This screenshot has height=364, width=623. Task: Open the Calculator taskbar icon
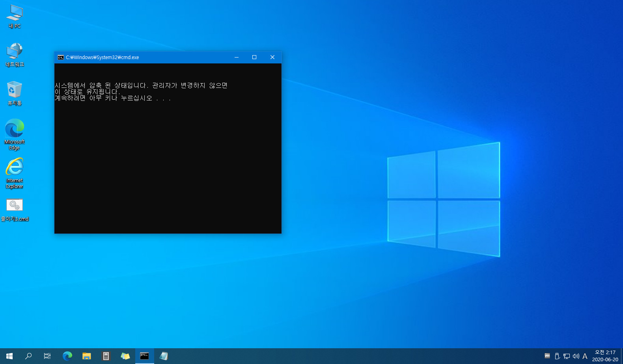[x=106, y=356]
